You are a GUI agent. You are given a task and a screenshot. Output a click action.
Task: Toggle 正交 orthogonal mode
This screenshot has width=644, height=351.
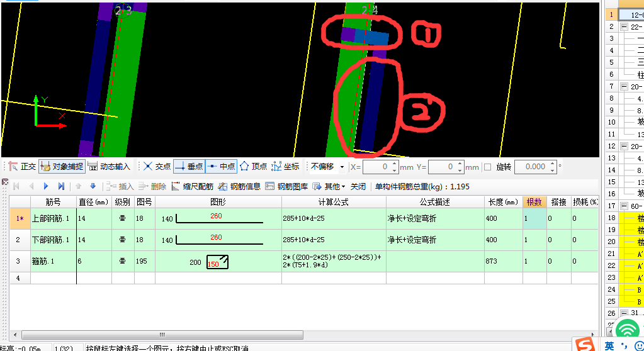pyautogui.click(x=22, y=166)
